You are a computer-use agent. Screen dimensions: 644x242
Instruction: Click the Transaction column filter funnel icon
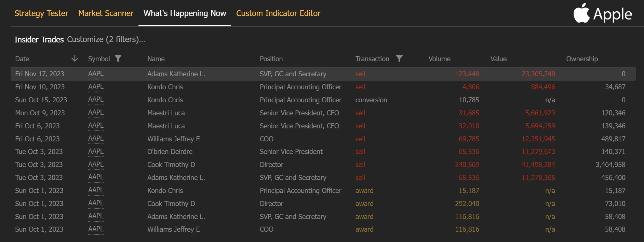click(x=399, y=59)
